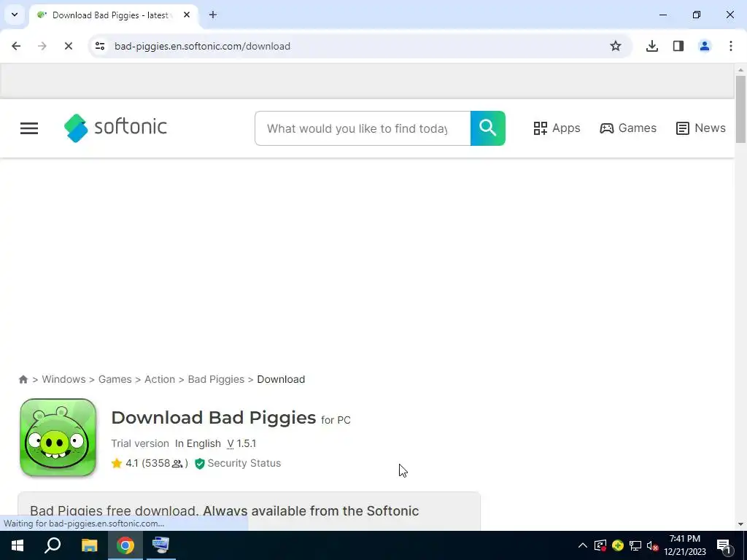
Task: Click the search magnifier button
Action: pyautogui.click(x=487, y=128)
